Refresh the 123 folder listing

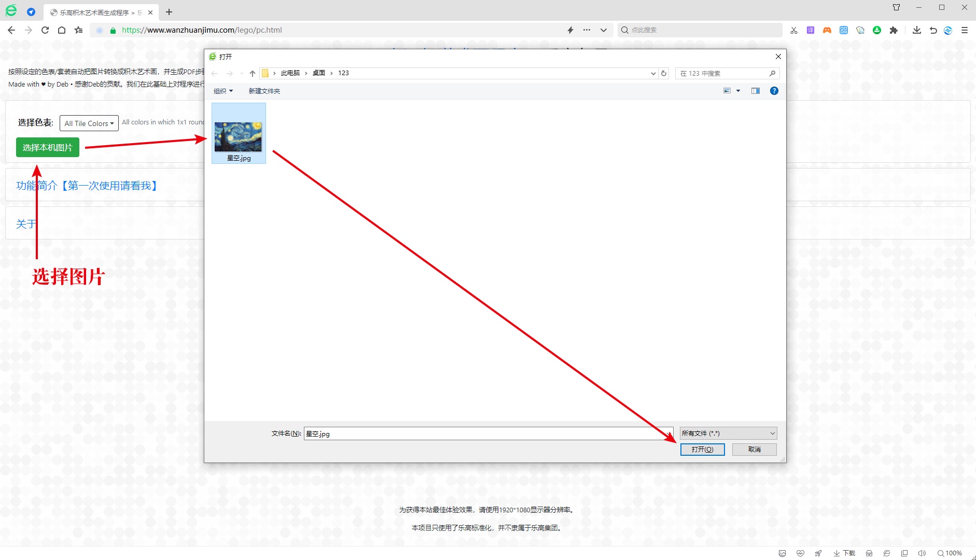point(664,73)
